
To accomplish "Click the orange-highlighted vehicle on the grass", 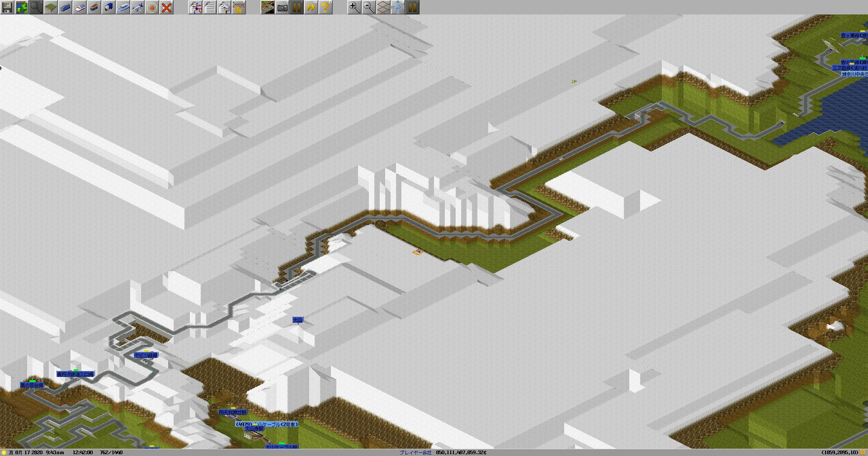I will pos(418,251).
